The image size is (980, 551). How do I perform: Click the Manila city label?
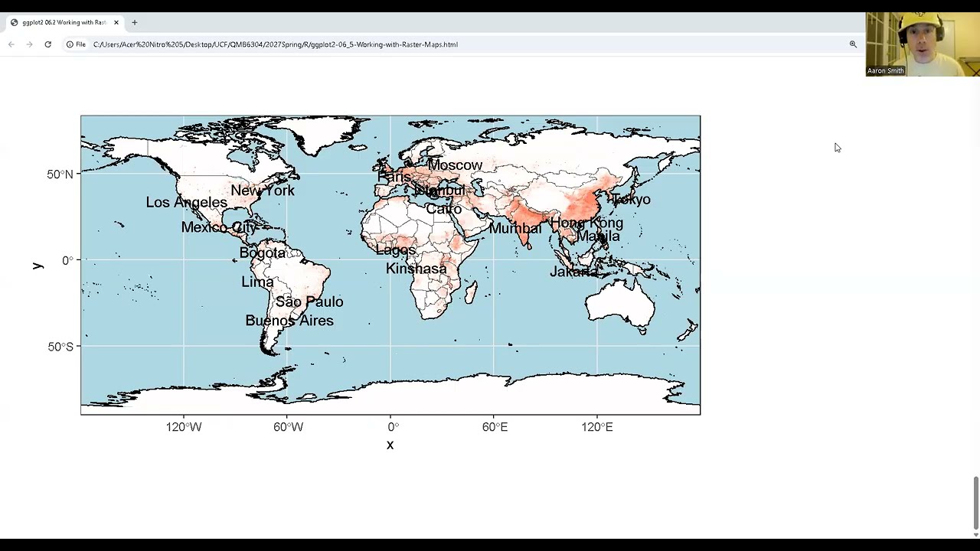tap(598, 236)
